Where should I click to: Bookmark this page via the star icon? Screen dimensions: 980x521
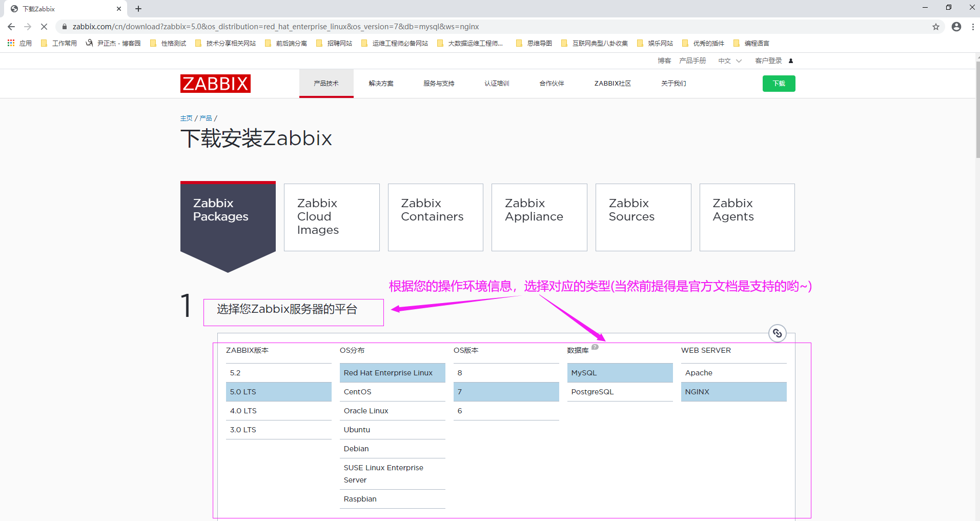[x=936, y=26]
